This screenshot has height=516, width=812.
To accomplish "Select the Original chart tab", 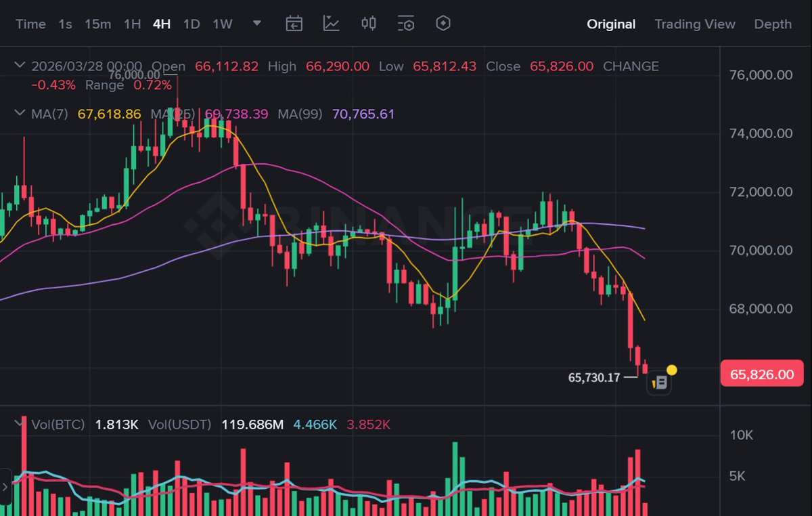I will click(x=610, y=24).
